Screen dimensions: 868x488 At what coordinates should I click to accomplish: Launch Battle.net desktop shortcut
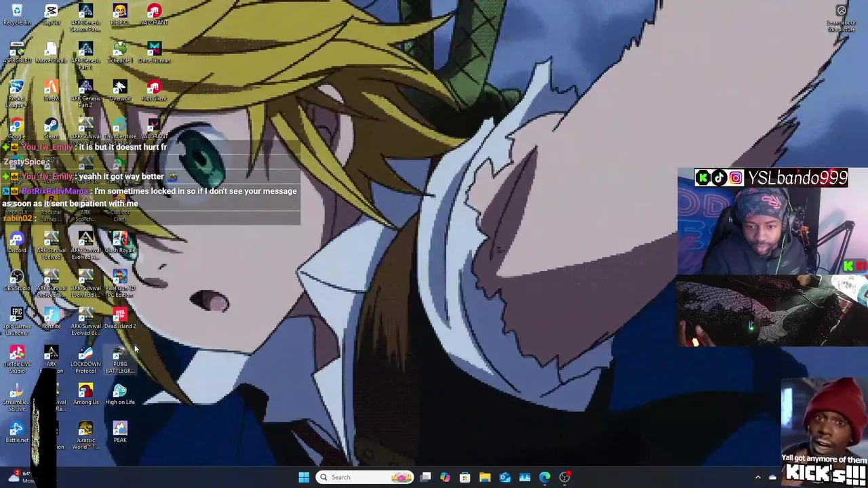pyautogui.click(x=17, y=432)
